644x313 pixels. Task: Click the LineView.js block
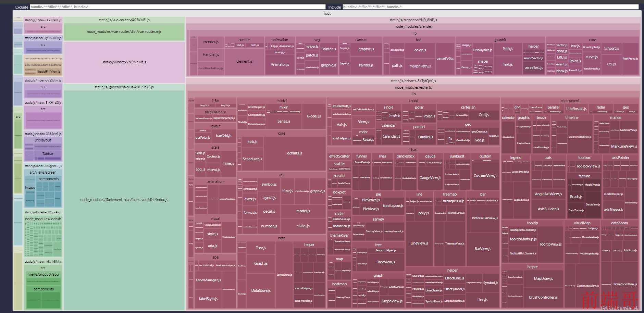[419, 243]
